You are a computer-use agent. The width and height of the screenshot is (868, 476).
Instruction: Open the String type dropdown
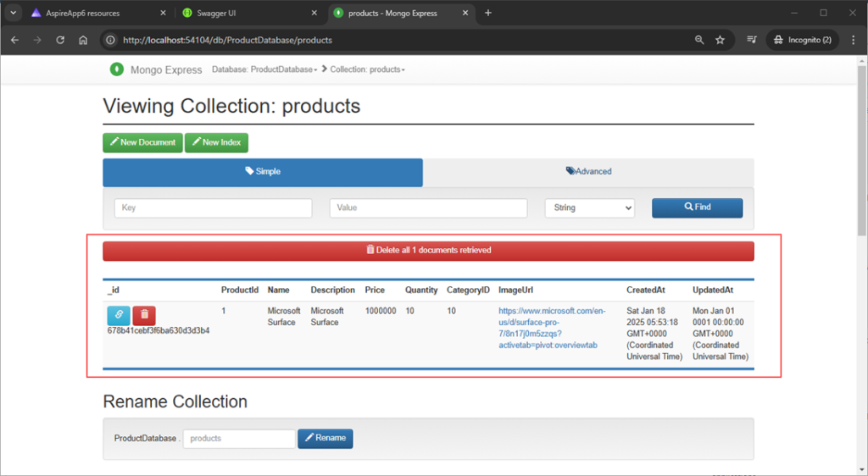pos(590,208)
